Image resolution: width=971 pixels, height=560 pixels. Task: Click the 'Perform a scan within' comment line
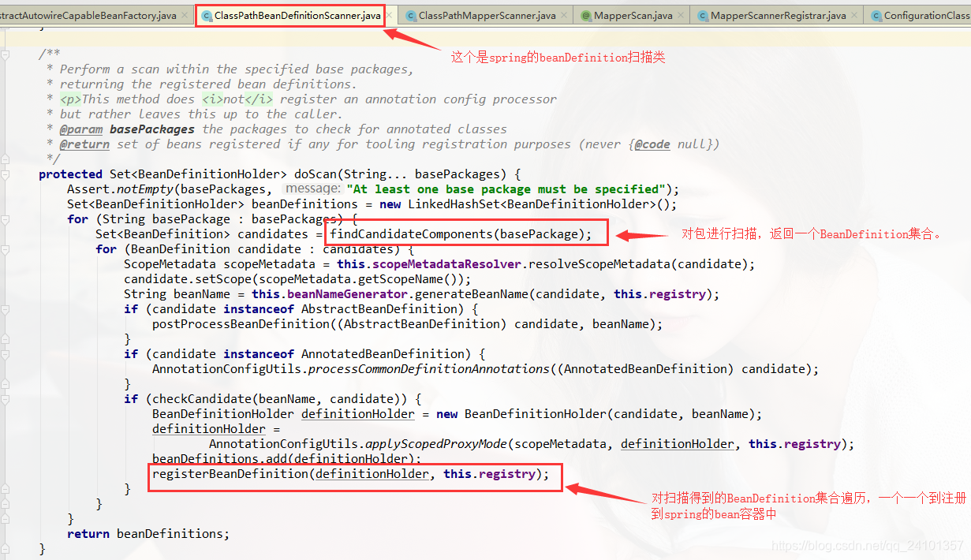point(237,69)
